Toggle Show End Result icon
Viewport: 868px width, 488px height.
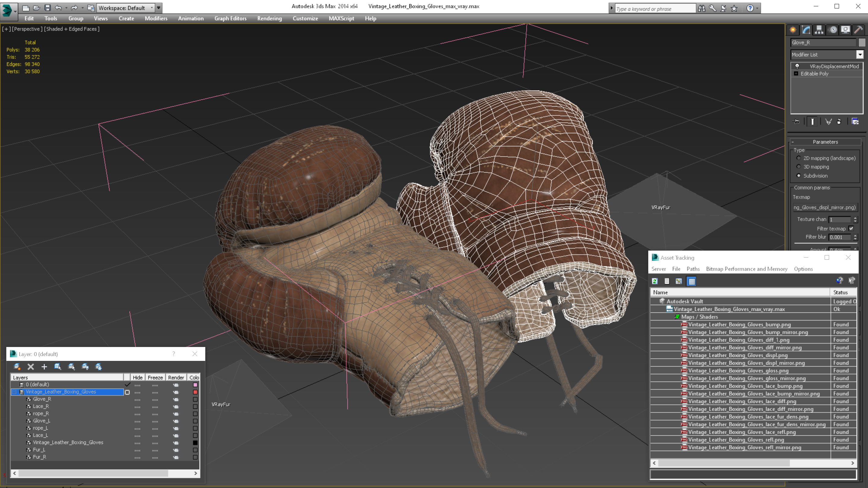[x=813, y=122]
